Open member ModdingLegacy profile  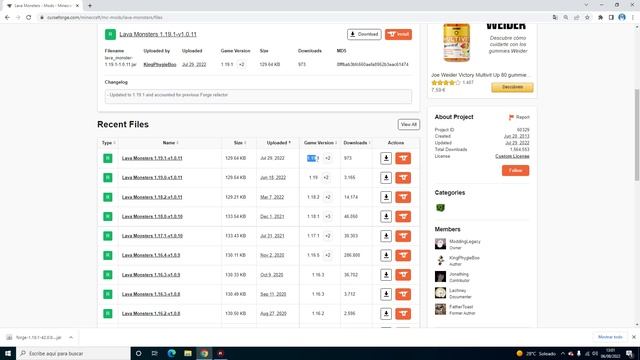point(464,242)
